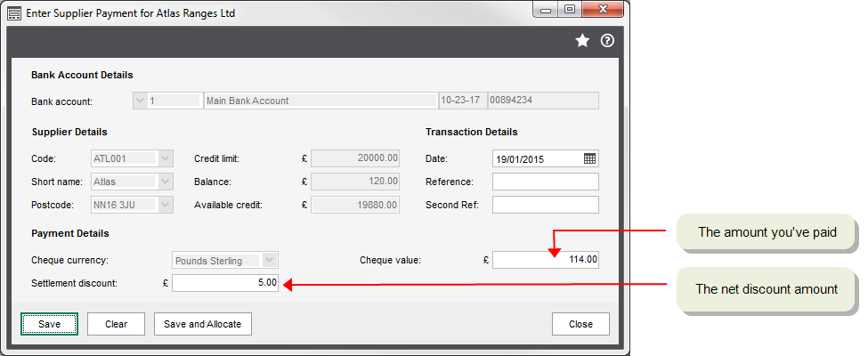This screenshot has width=868, height=356.
Task: Expand the Bank account dropdown arrow
Action: 139,101
